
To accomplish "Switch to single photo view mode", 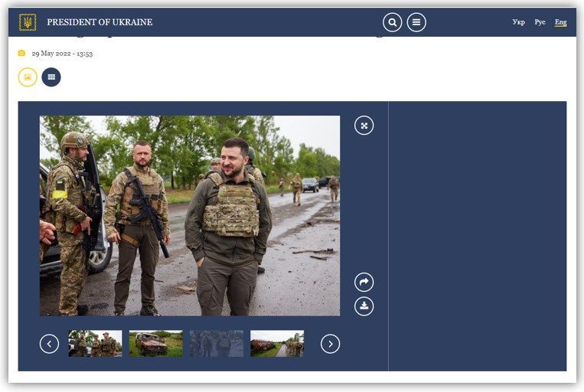I will (x=28, y=77).
